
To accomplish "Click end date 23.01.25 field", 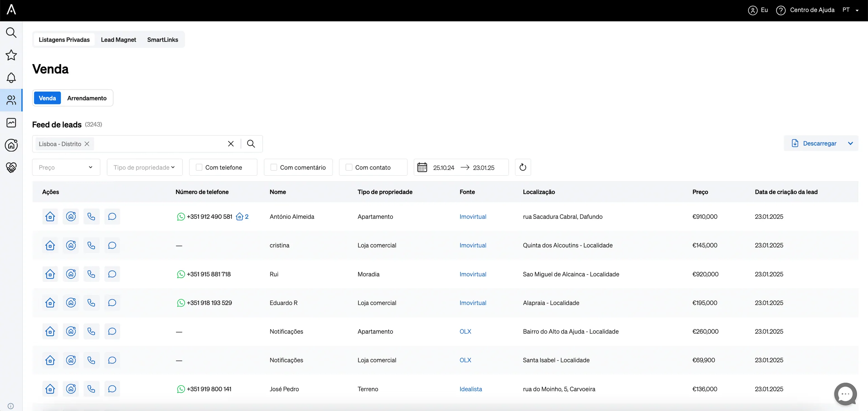I will coord(484,168).
